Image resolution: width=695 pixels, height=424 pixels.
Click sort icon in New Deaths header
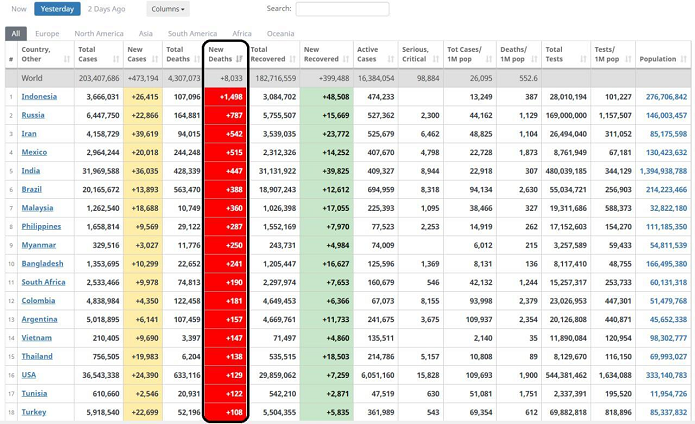(238, 59)
